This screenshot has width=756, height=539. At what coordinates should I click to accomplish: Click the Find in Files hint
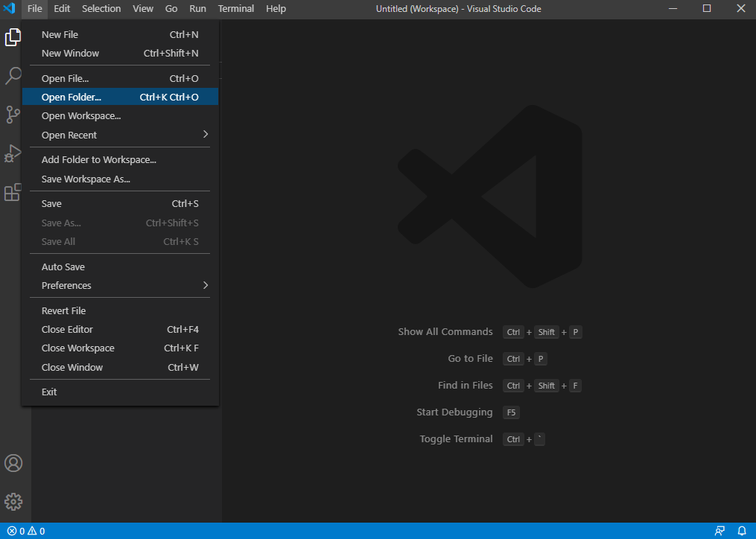click(465, 385)
